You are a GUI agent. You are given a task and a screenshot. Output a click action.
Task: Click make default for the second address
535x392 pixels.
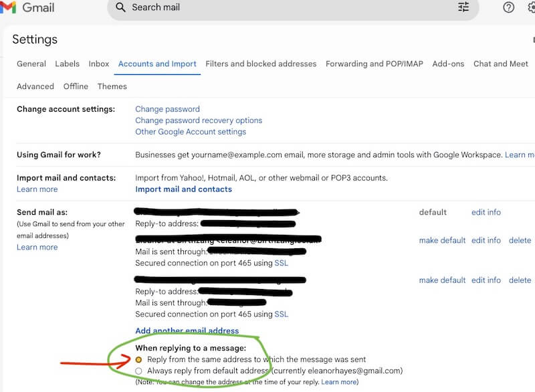[442, 241]
